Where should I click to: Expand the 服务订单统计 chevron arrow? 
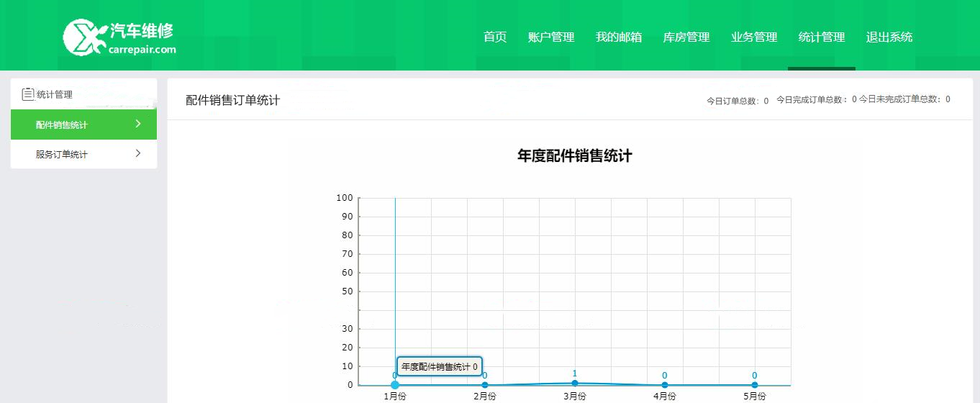click(137, 153)
